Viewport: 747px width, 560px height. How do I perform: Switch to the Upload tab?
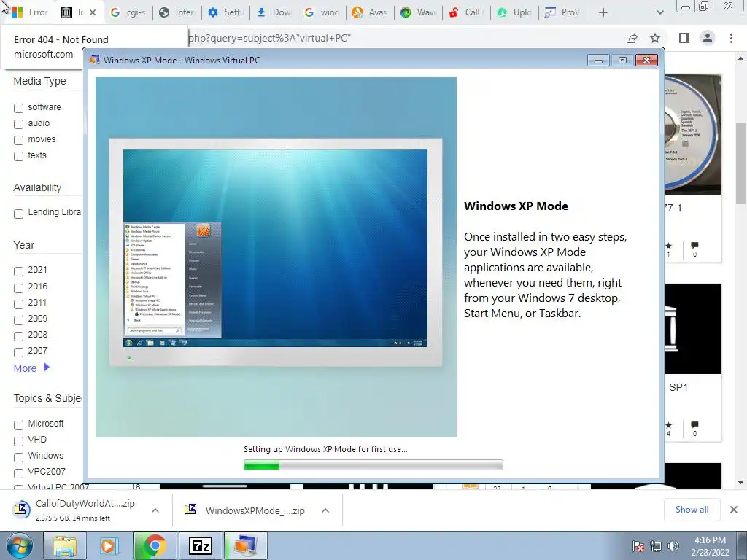[x=515, y=12]
